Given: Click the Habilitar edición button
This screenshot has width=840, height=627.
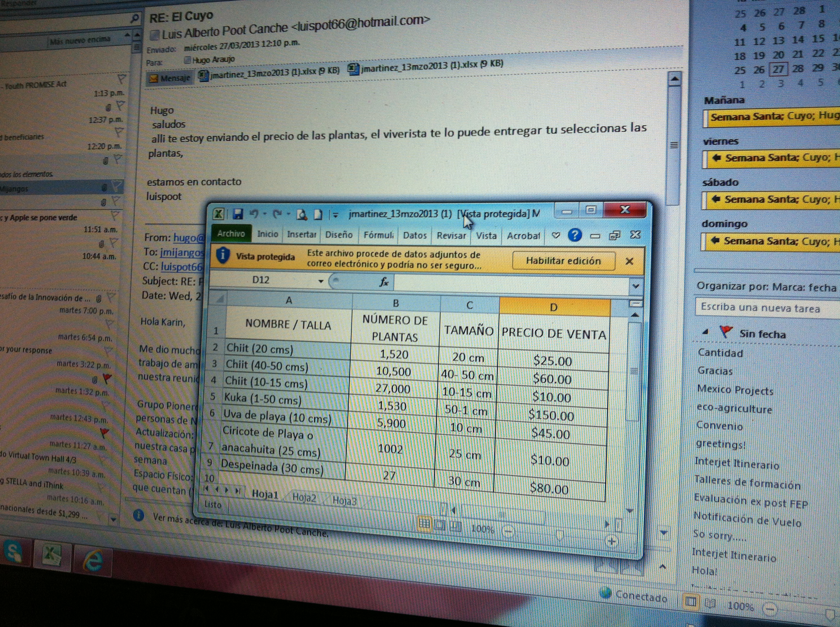Looking at the screenshot, I should point(563,261).
